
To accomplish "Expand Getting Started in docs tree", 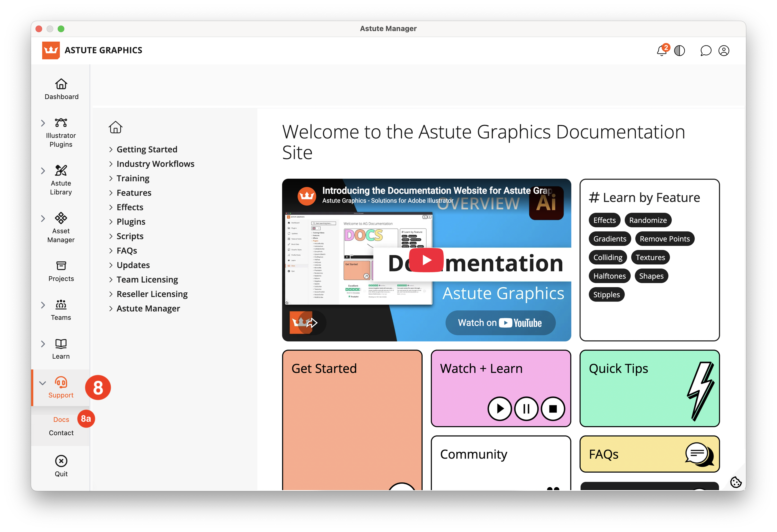I will pos(143,149).
